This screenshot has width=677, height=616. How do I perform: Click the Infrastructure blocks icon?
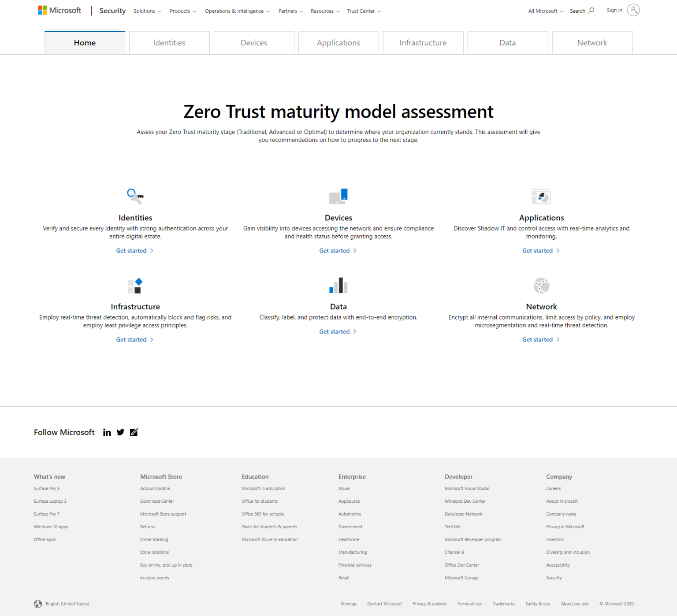tap(135, 286)
